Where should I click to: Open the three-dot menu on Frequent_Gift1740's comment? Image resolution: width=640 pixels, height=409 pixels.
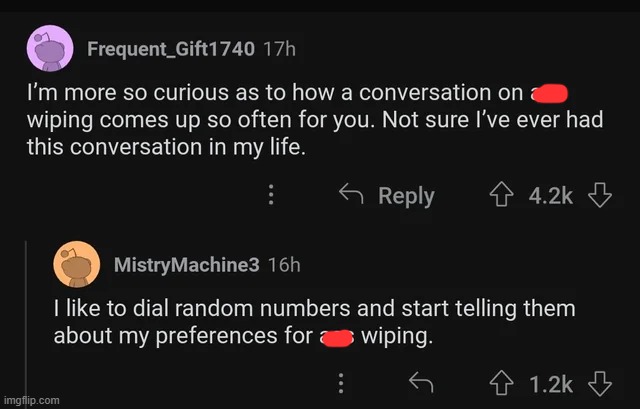270,195
